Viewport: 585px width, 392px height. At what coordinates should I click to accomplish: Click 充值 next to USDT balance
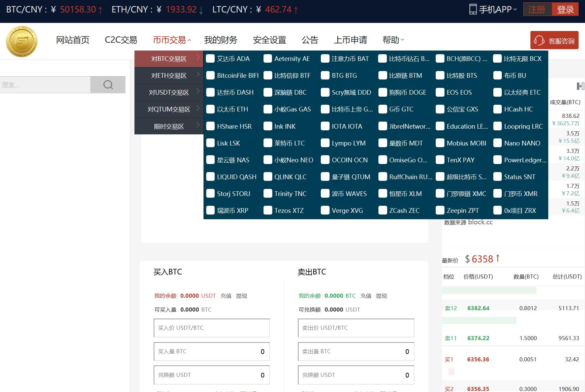(226, 296)
